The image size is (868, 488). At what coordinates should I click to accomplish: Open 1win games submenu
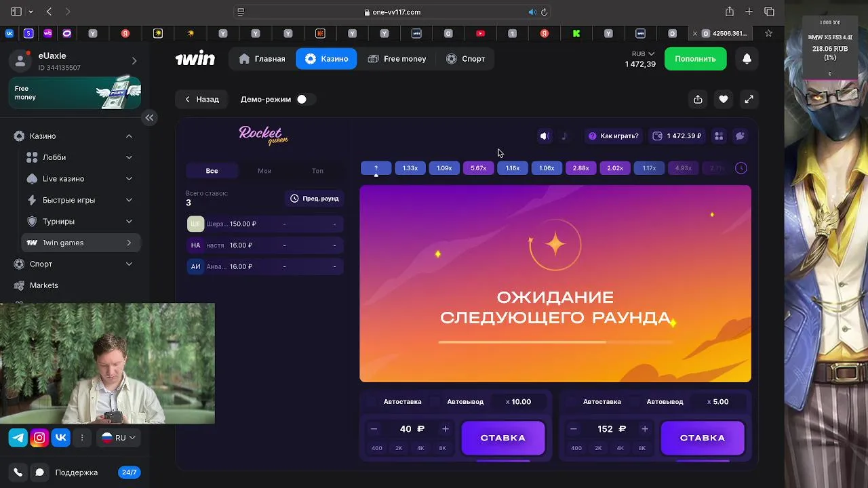81,243
